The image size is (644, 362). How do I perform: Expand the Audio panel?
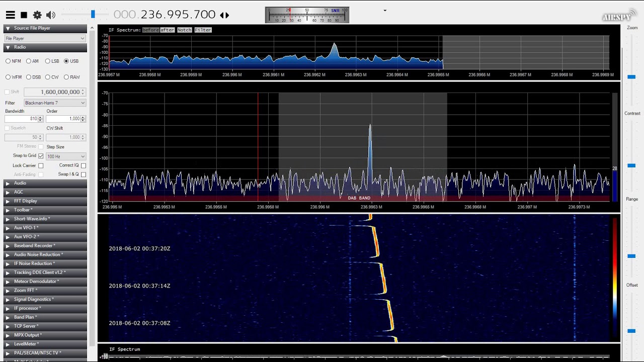pyautogui.click(x=45, y=184)
